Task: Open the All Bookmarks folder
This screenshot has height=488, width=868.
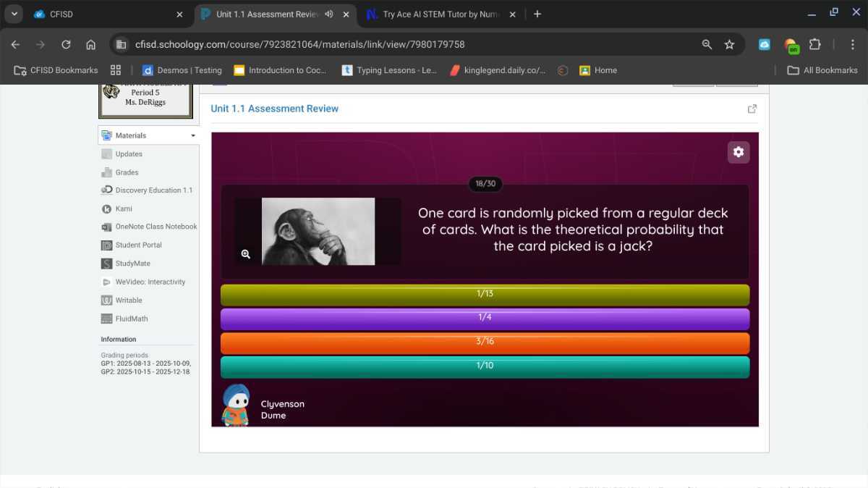Action: point(822,70)
